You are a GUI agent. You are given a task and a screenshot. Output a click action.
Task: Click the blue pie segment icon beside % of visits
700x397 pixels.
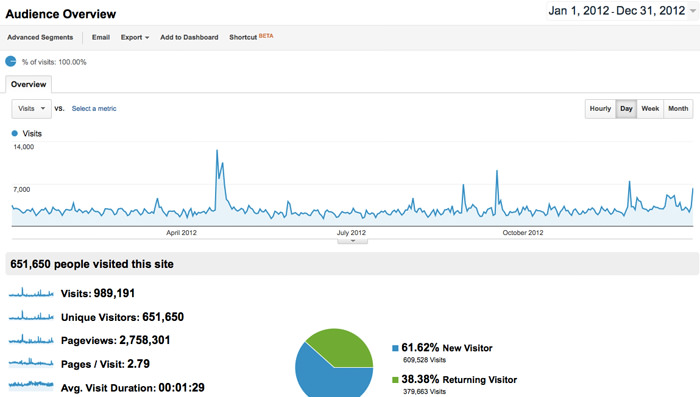11,61
